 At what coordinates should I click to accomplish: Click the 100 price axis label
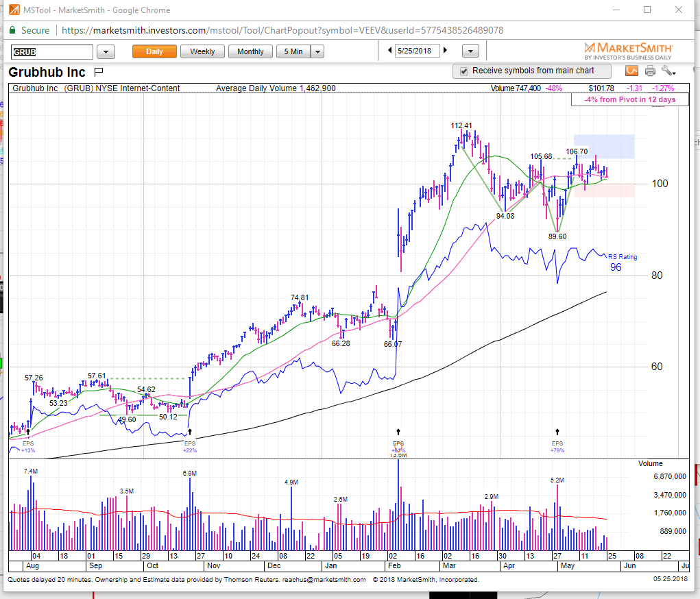[660, 184]
